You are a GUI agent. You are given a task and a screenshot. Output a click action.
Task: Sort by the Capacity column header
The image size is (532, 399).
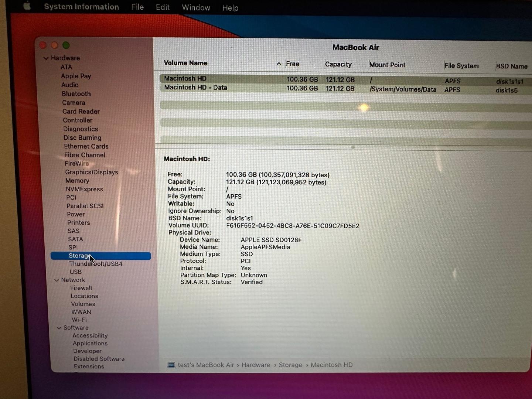(338, 64)
